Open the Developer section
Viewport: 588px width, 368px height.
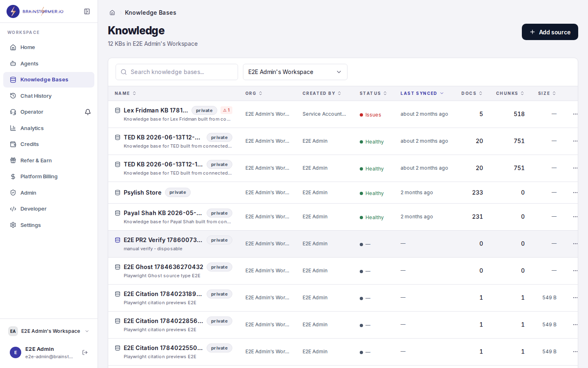point(49,209)
